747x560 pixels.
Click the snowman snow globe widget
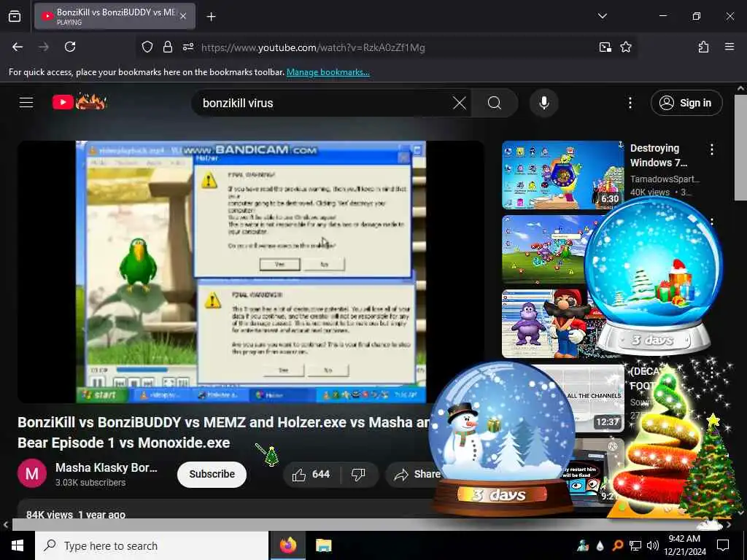tap(501, 438)
